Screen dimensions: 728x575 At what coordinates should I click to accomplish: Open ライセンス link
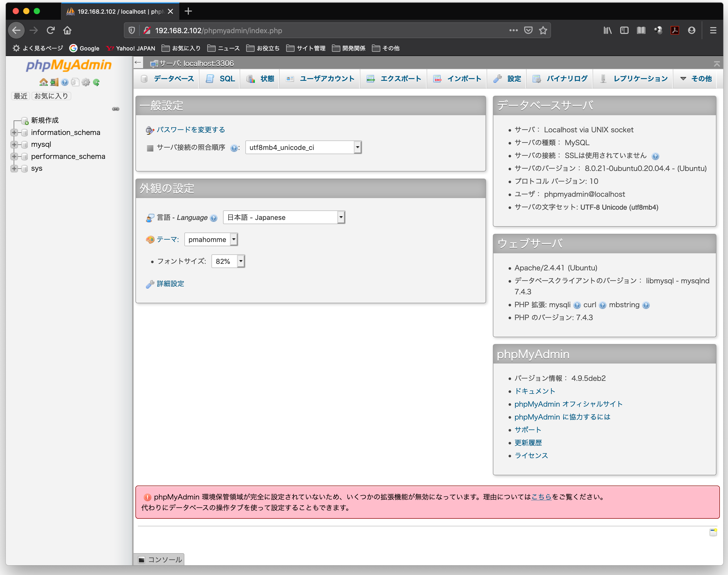pyautogui.click(x=532, y=456)
